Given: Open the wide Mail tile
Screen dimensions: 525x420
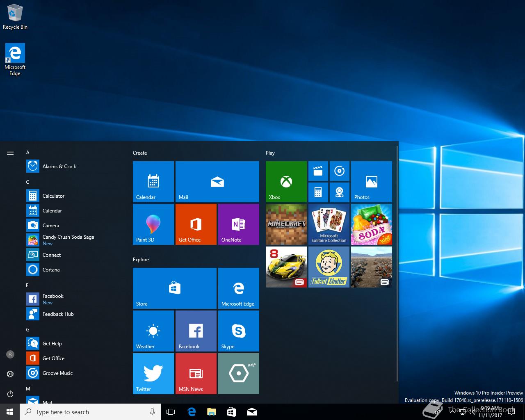Looking at the screenshot, I should pyautogui.click(x=217, y=181).
